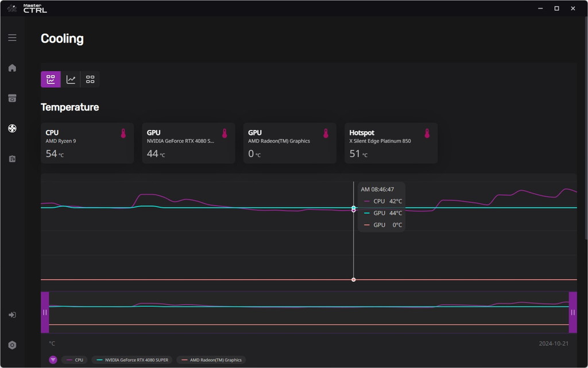
Task: Click the purple legend filter icon
Action: (x=53, y=360)
